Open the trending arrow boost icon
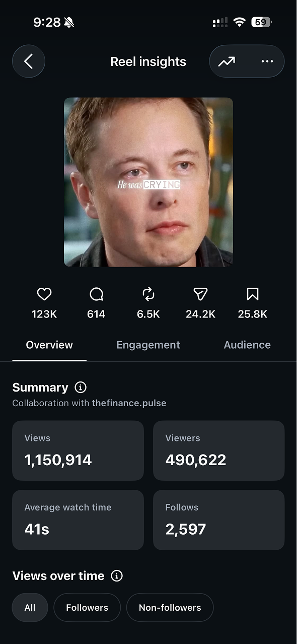297x644 pixels. point(227,61)
